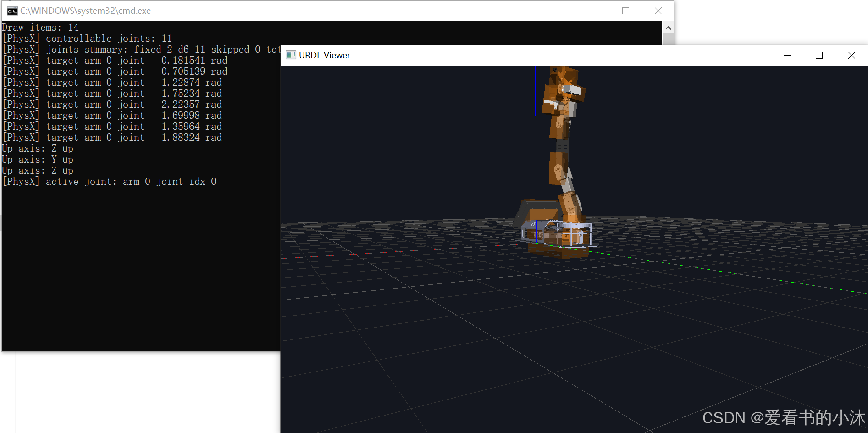The height and width of the screenshot is (433, 868).
Task: Click the line with target 2.22357 rad
Action: click(x=112, y=105)
